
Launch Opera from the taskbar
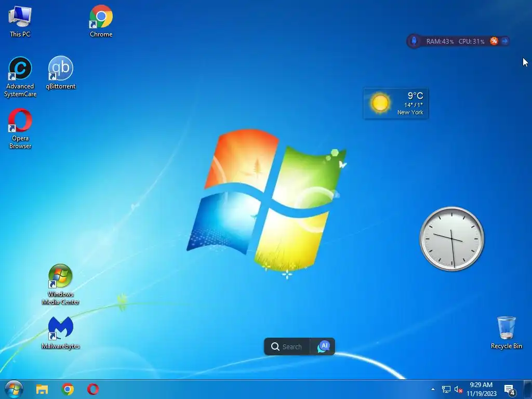tap(93, 389)
